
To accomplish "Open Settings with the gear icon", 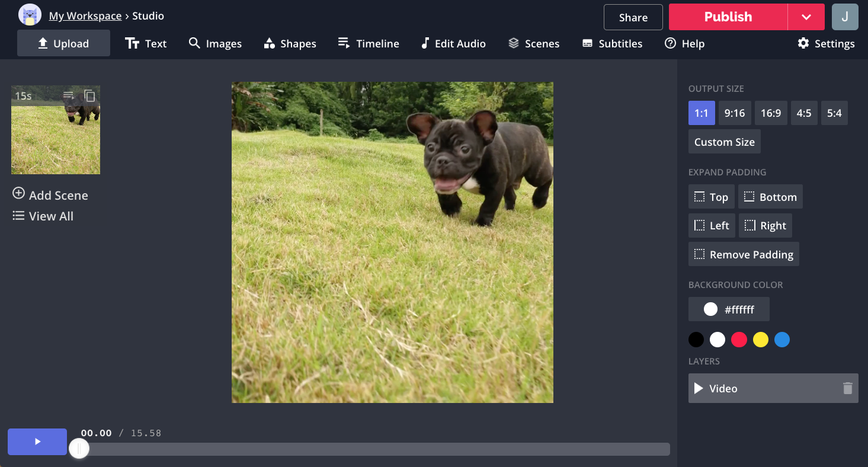I will pos(826,43).
